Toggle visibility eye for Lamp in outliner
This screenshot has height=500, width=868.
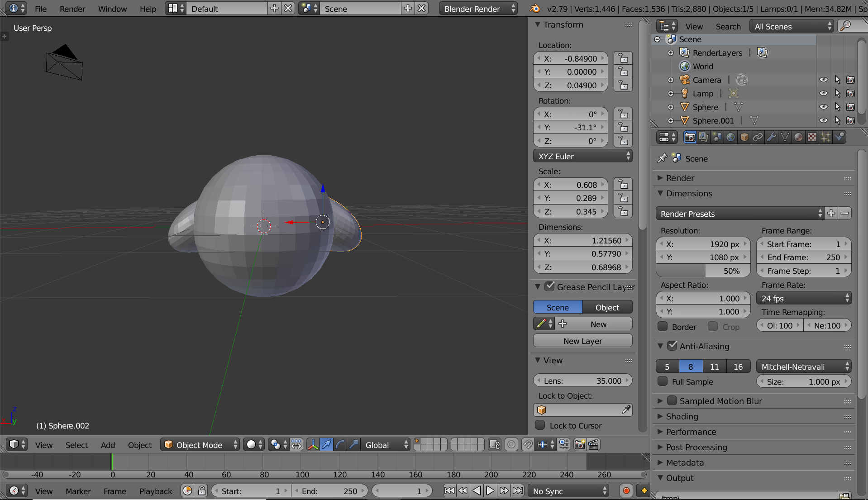pyautogui.click(x=824, y=94)
